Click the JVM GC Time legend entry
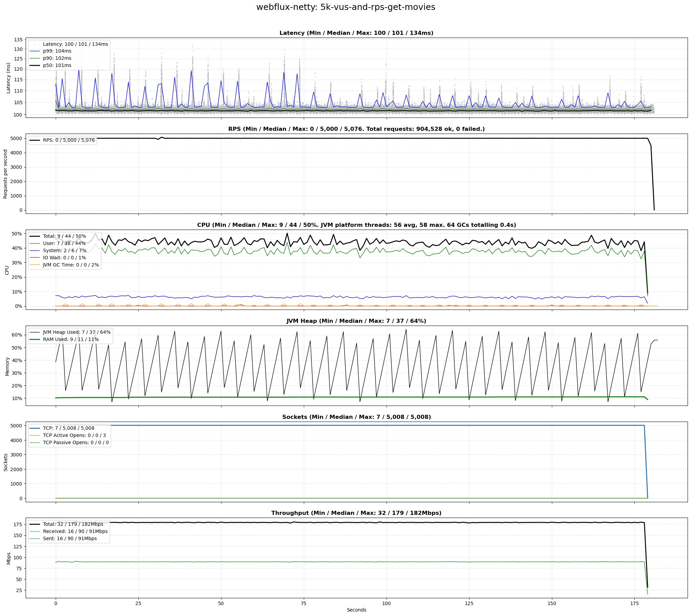Image resolution: width=691 pixels, height=616 pixels. [70, 265]
